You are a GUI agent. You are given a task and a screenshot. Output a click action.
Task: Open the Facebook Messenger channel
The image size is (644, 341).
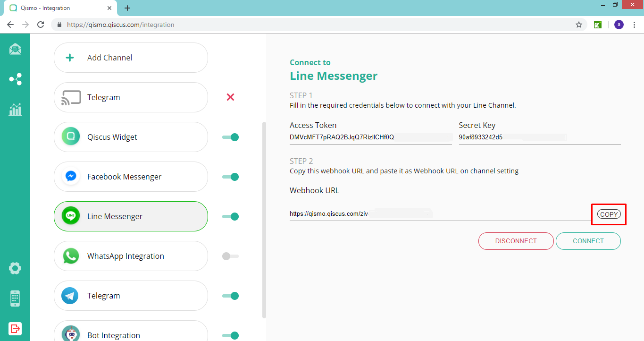coord(131,177)
